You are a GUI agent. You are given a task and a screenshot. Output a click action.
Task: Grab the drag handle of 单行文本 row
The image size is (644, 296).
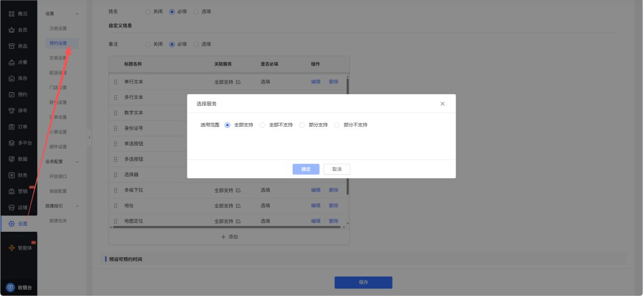click(116, 82)
